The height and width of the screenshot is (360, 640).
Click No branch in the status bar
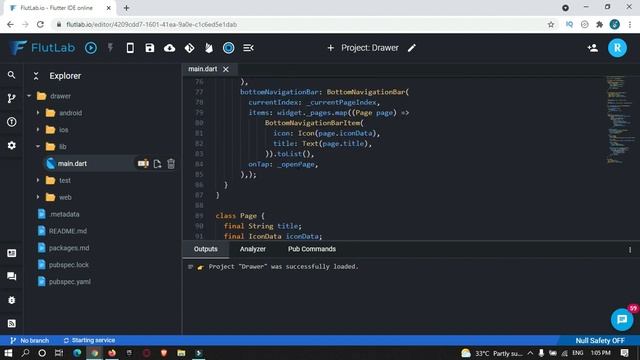point(29,340)
